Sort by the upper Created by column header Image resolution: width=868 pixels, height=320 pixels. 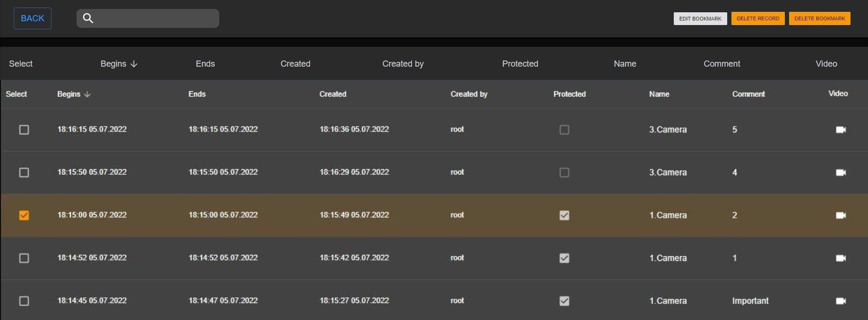tap(403, 64)
